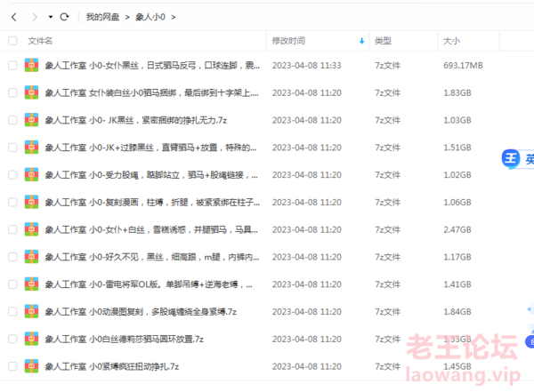
Task: Click the 7z文件 type of the 1.03GB row
Action: coord(387,120)
